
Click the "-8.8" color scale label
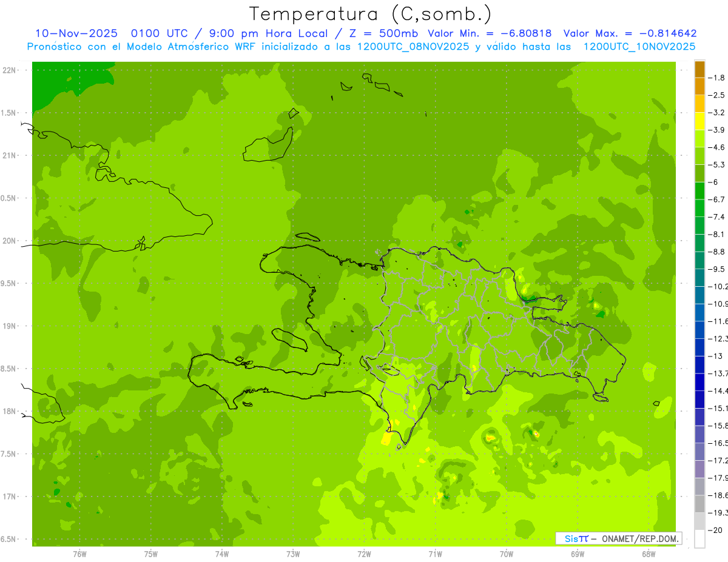[x=717, y=252]
